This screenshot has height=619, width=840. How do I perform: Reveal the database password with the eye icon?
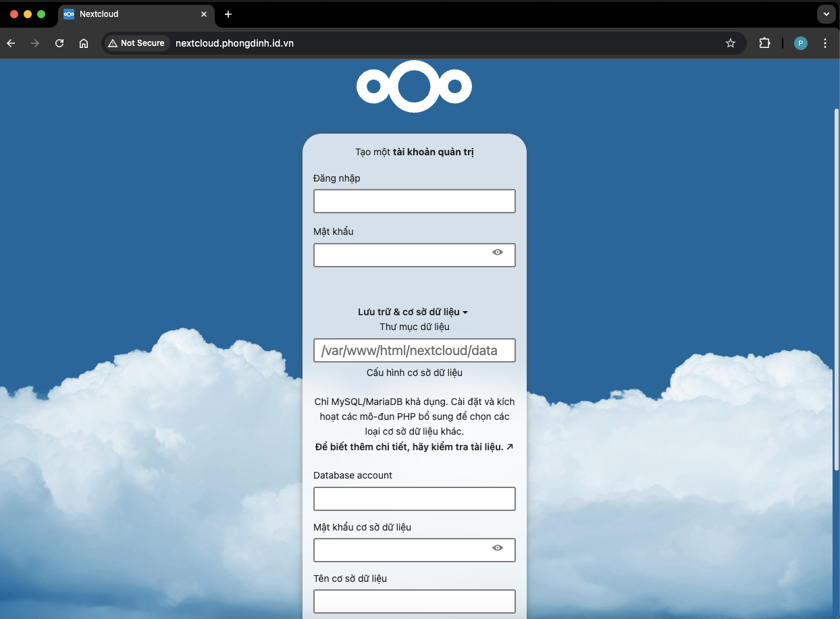(x=498, y=547)
